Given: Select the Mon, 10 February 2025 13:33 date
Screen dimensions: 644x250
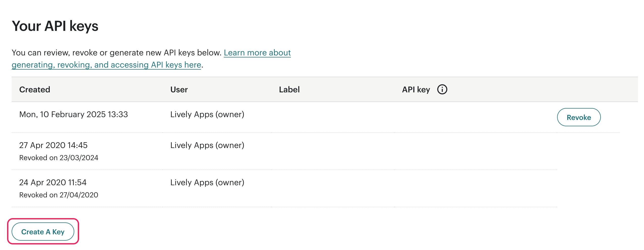Looking at the screenshot, I should pos(73,114).
